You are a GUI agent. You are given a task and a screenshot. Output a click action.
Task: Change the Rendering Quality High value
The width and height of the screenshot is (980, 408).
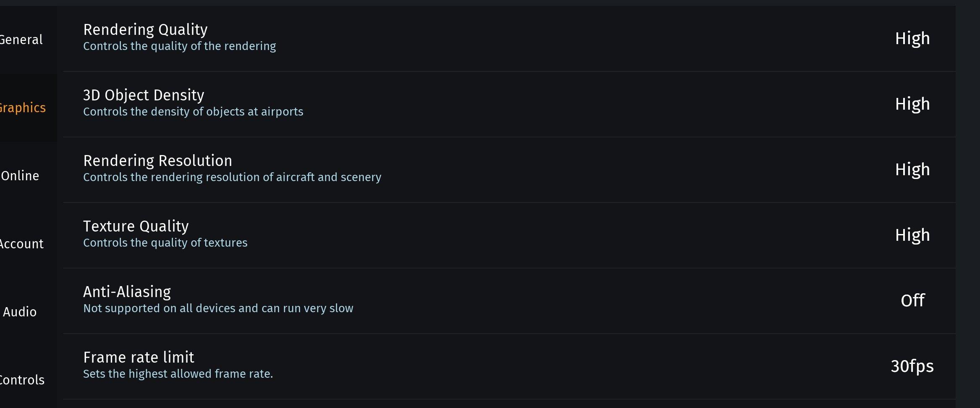(912, 39)
